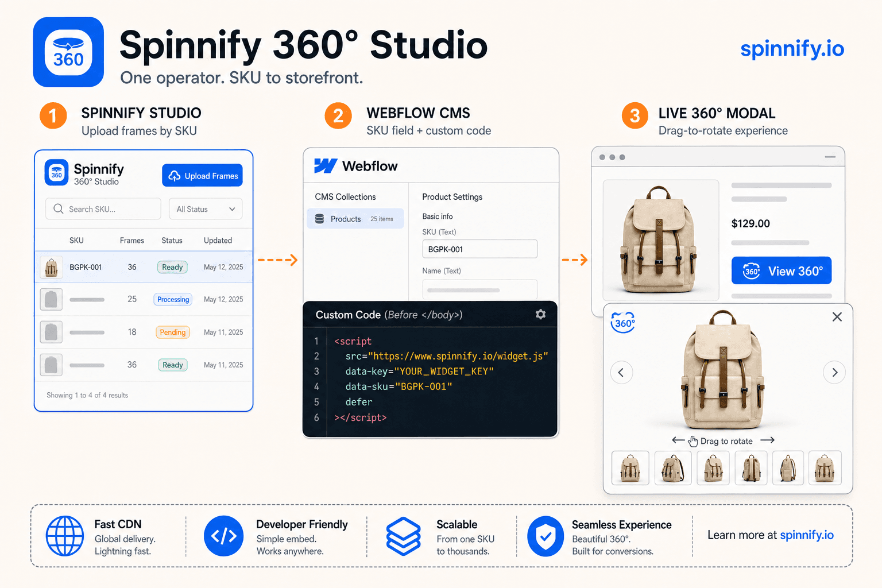This screenshot has width=882, height=588.
Task: Open spinnify.io link in Learn more footer
Action: (807, 535)
